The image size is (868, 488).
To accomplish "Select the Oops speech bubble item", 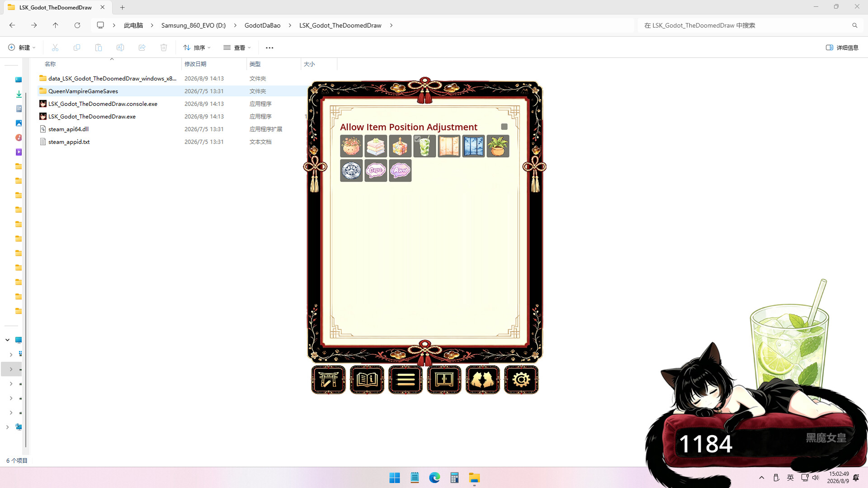I will click(376, 170).
